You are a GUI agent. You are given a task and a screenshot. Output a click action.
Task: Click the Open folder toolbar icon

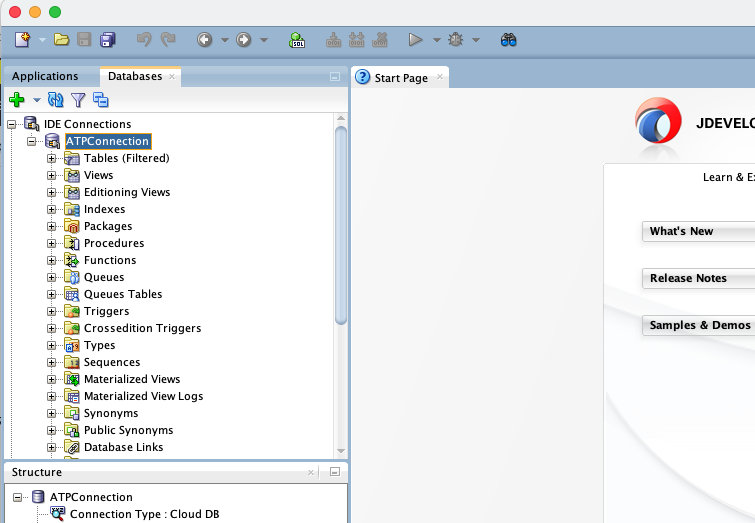click(x=61, y=39)
